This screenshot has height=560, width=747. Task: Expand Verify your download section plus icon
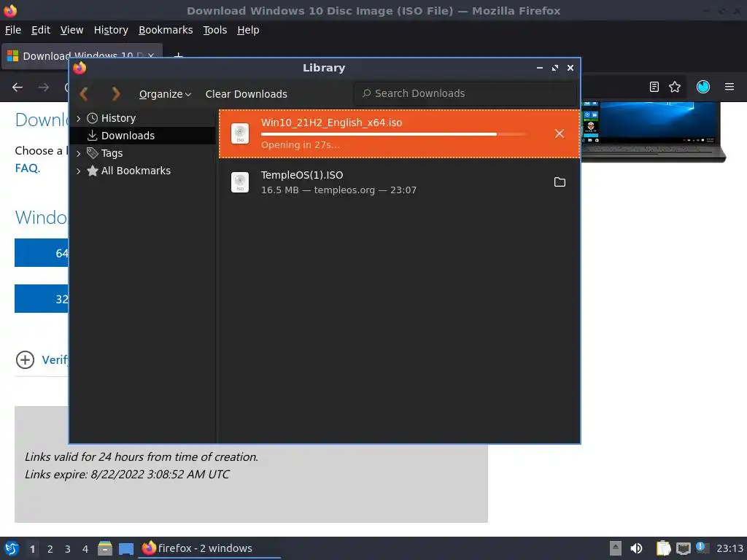(x=26, y=359)
